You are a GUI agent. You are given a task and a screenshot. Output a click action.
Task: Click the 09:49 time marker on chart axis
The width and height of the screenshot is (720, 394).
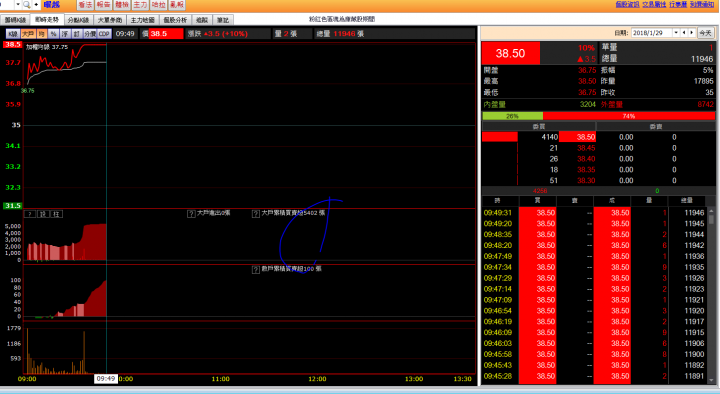point(106,379)
